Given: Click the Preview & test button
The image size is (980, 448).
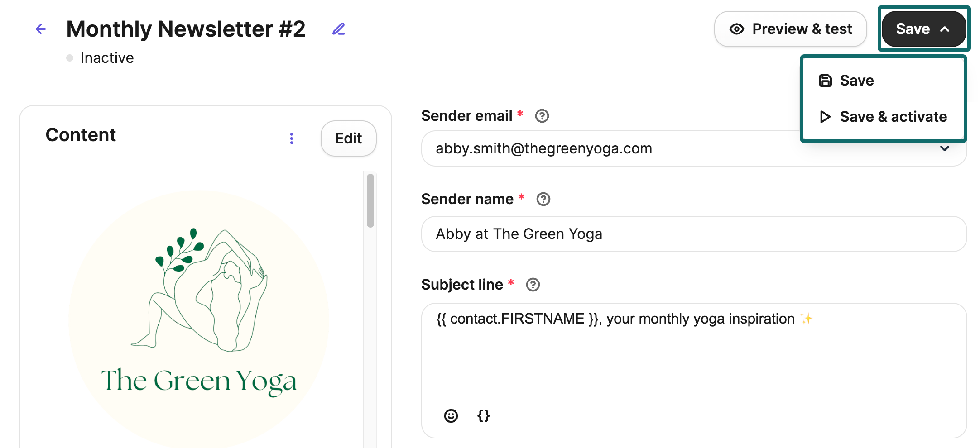Looking at the screenshot, I should coord(790,29).
